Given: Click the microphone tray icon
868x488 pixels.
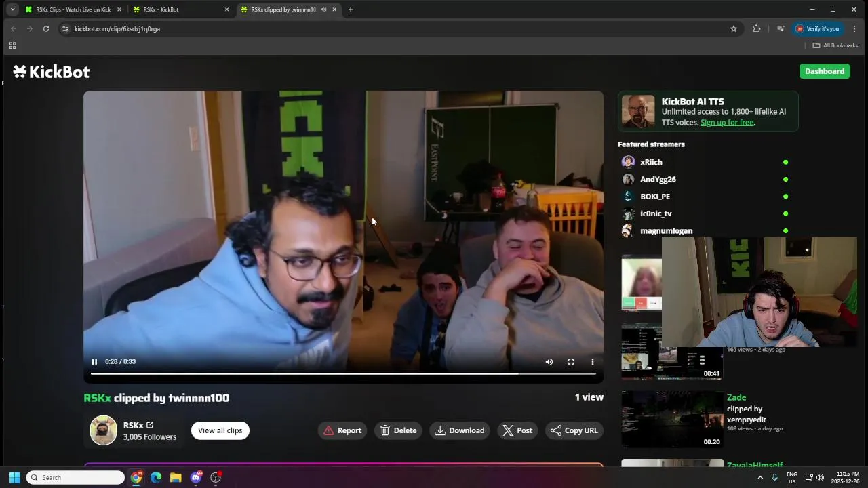Looking at the screenshot, I should coord(774,478).
